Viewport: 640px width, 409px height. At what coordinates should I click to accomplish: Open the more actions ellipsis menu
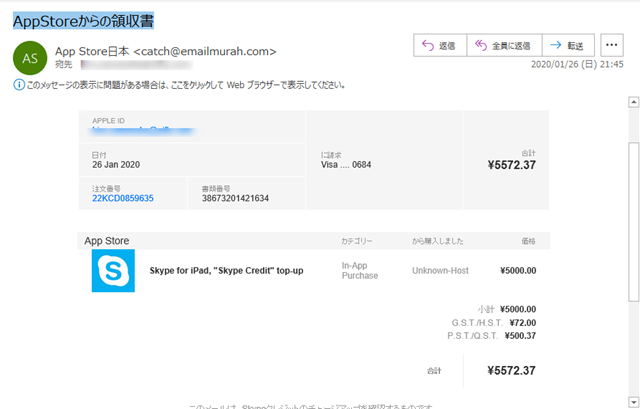[x=611, y=45]
